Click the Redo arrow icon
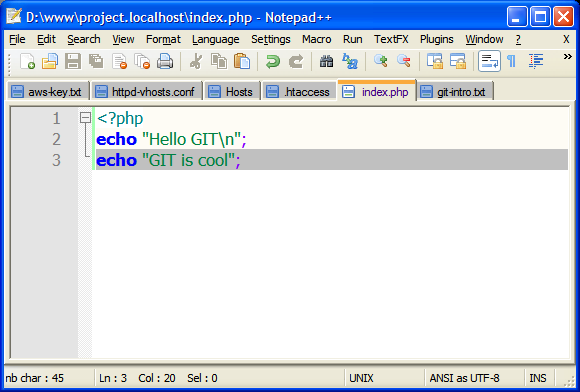Screen dimensions: 580x392 point(296,61)
